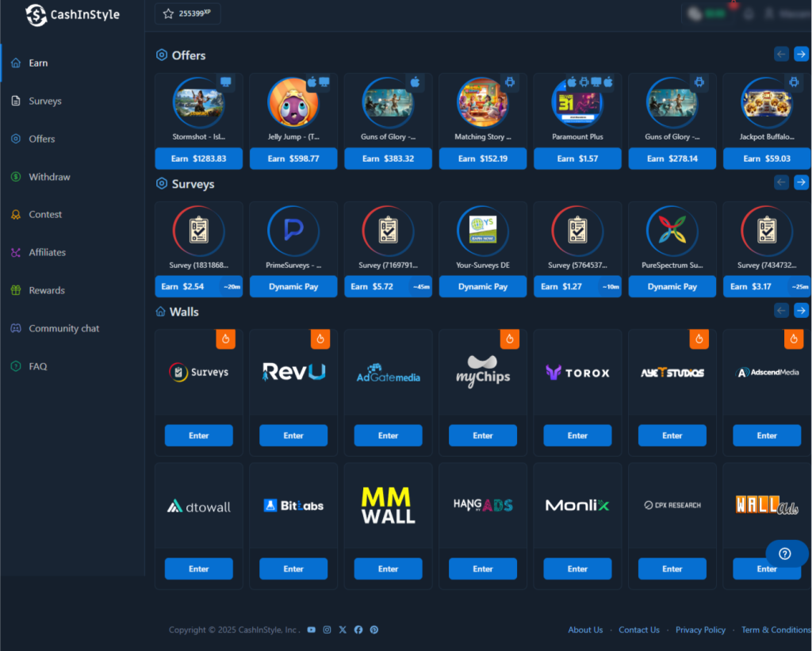Screen dimensions: 812x651
Task: Click Earn $383.32 button
Action: (x=389, y=159)
